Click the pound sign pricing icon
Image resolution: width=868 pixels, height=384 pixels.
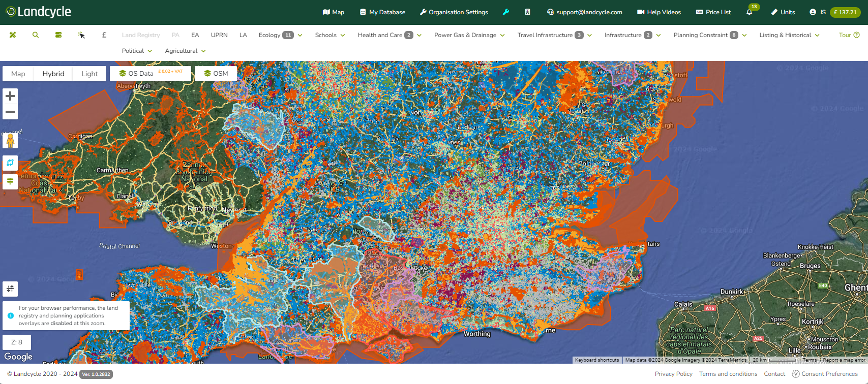pos(104,35)
